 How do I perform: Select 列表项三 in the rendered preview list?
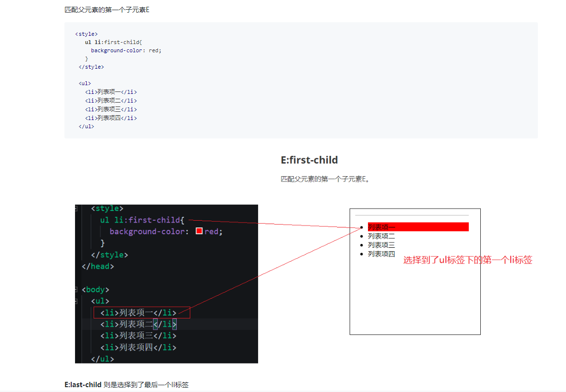[381, 245]
